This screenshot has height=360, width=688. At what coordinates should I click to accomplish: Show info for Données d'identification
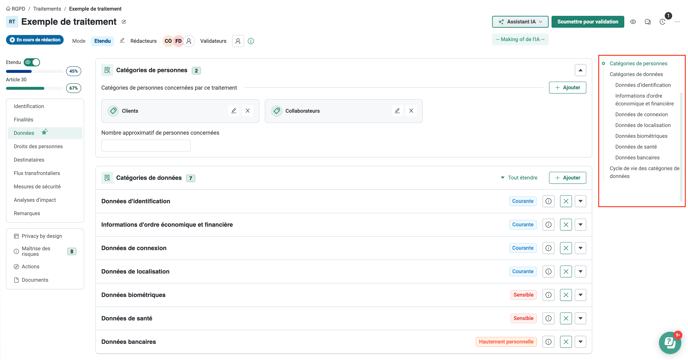pyautogui.click(x=548, y=201)
